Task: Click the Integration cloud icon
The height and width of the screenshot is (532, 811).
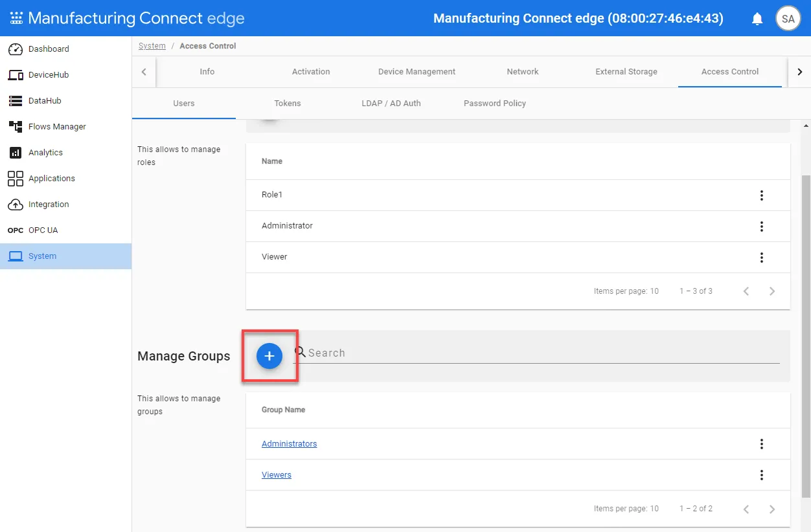Action: point(16,205)
